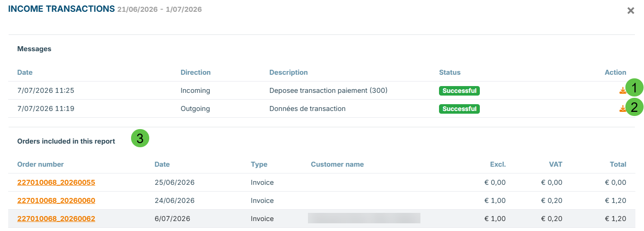
Task: Click the Status column header
Action: pyautogui.click(x=450, y=72)
